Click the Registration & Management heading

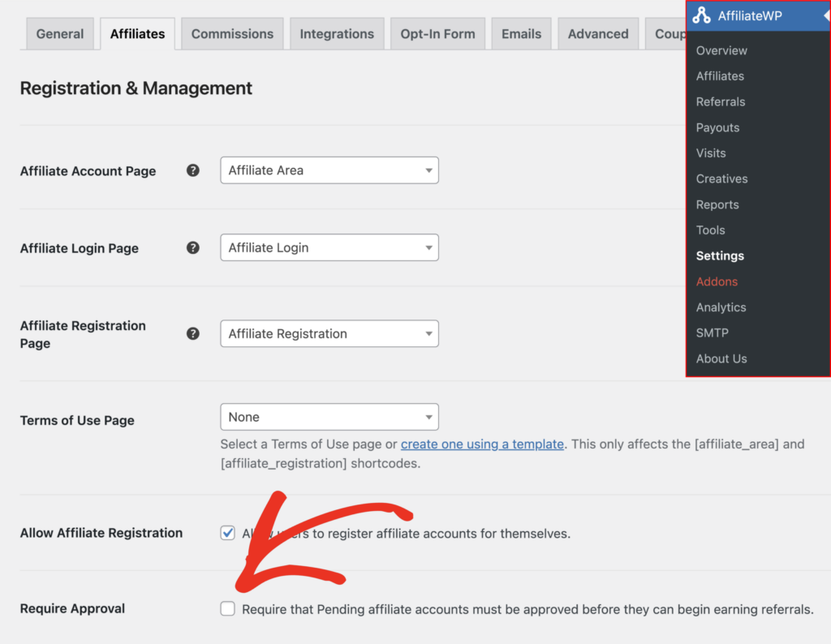136,88
